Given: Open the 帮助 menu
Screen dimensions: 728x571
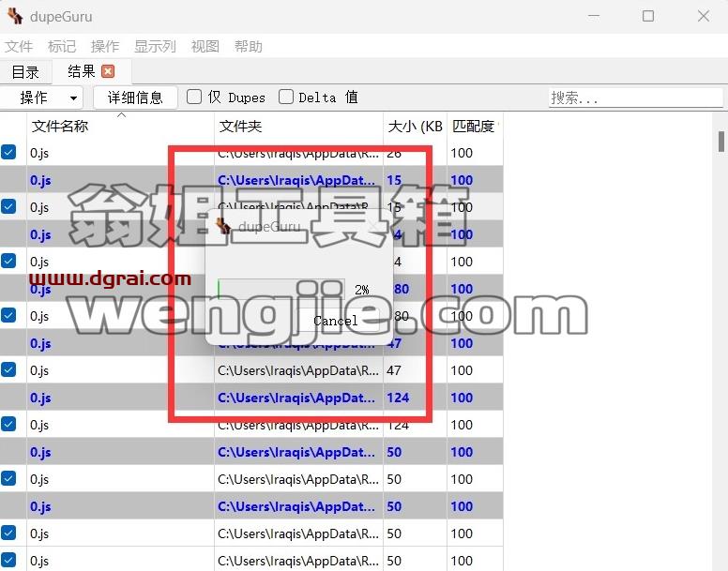Looking at the screenshot, I should click(249, 46).
